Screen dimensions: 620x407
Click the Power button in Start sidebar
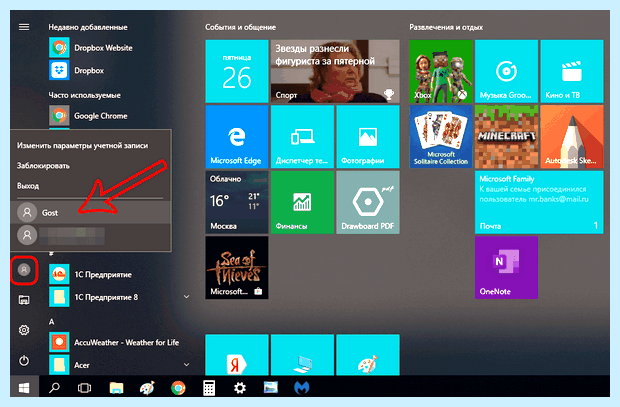coord(24,360)
